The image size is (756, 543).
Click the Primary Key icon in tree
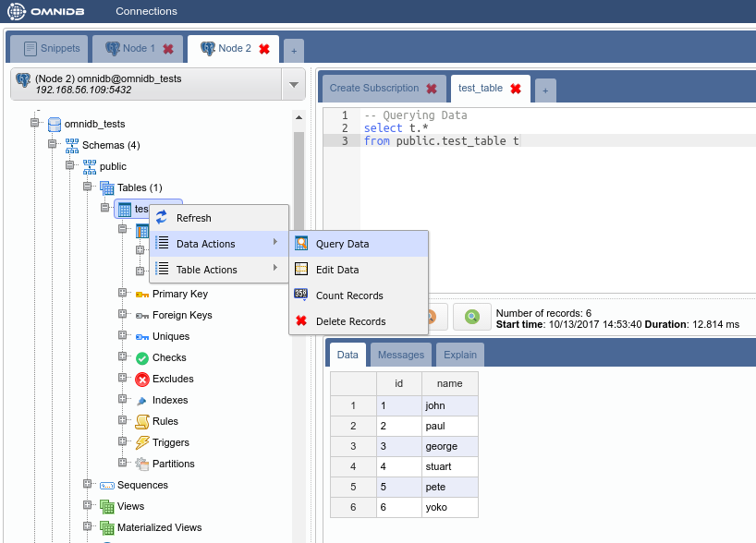coord(141,294)
